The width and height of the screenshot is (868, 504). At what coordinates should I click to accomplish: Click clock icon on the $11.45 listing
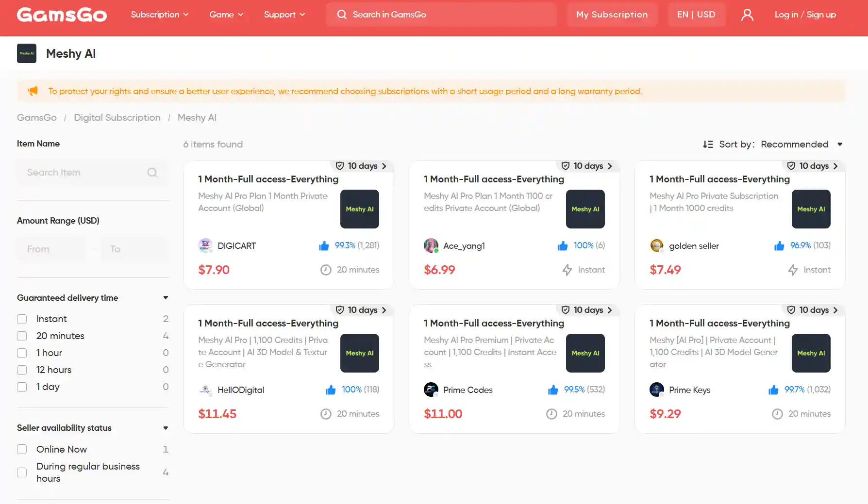click(x=326, y=414)
